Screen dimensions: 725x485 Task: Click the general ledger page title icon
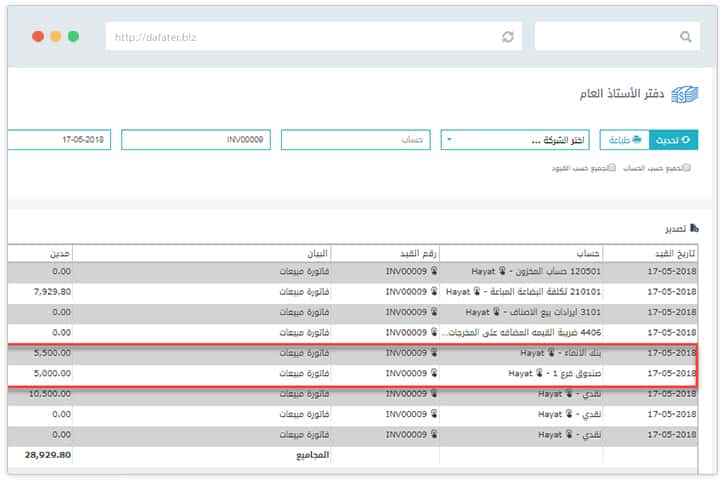(684, 95)
